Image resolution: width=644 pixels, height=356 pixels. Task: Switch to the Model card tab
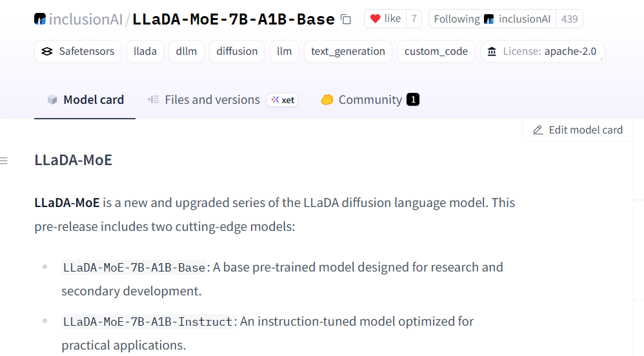point(85,100)
